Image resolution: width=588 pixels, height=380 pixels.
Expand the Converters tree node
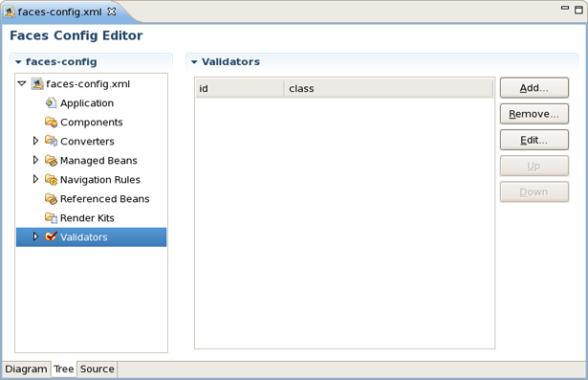pos(35,141)
